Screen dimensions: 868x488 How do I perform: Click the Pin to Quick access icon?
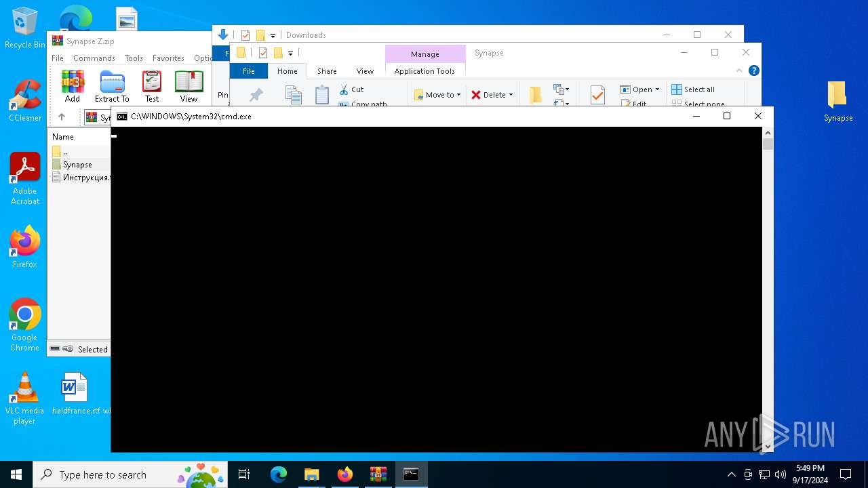pos(256,96)
